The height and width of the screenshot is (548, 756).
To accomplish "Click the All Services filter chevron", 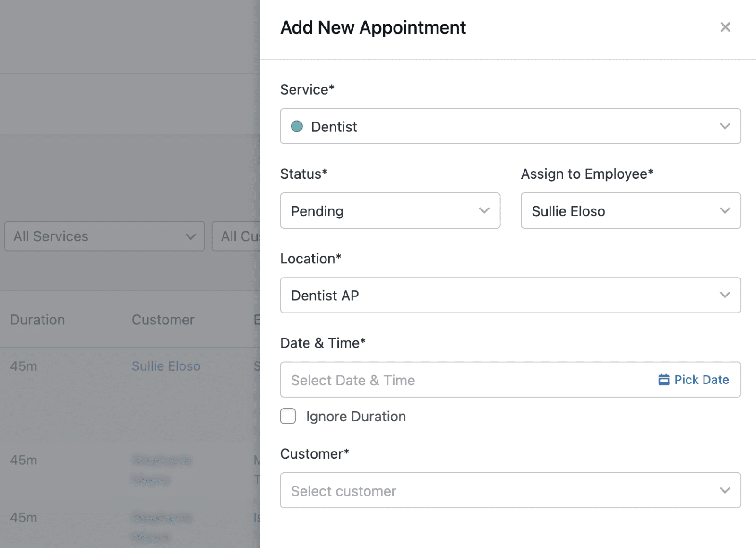I will coord(190,236).
